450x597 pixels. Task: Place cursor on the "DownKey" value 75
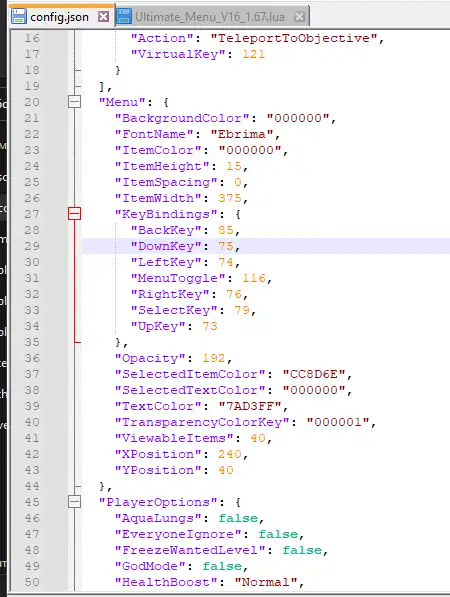click(x=225, y=246)
